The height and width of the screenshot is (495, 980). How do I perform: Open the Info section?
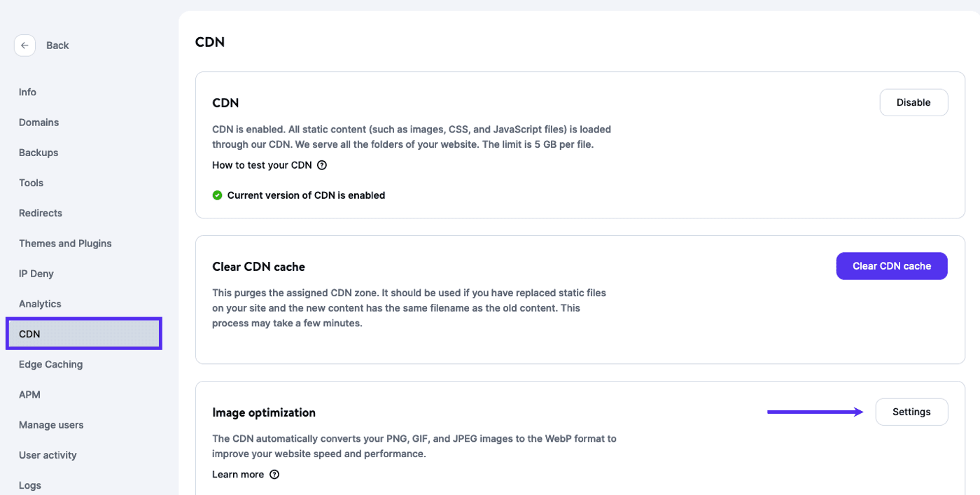coord(27,92)
